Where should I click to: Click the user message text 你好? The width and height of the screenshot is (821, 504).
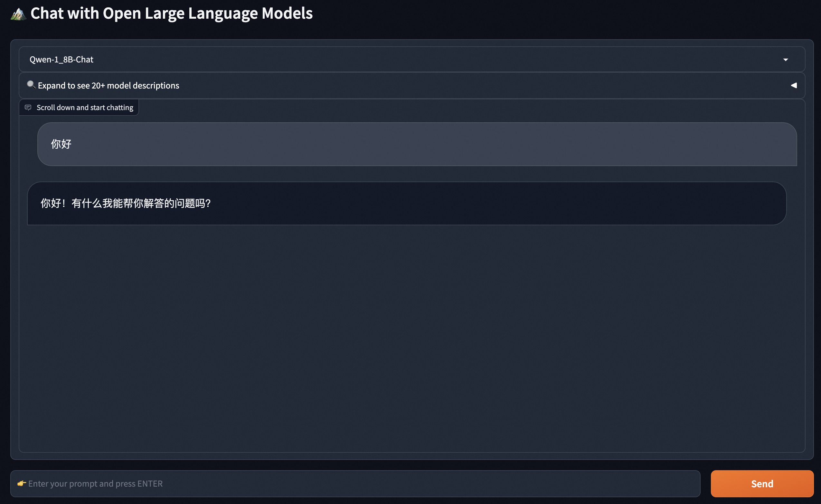point(61,144)
